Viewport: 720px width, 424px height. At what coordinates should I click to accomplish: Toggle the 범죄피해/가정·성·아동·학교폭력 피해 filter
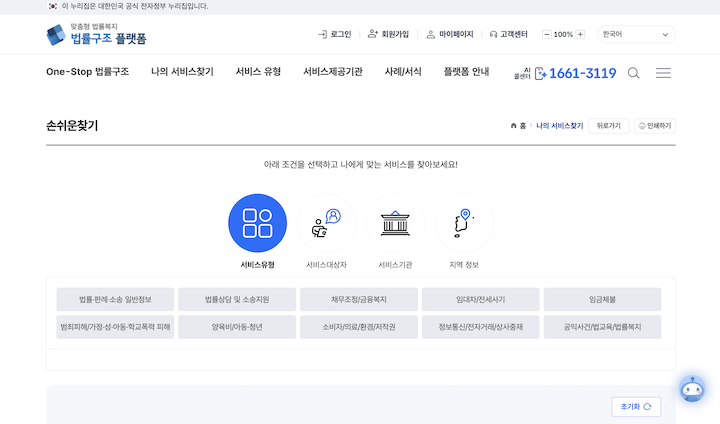[115, 327]
